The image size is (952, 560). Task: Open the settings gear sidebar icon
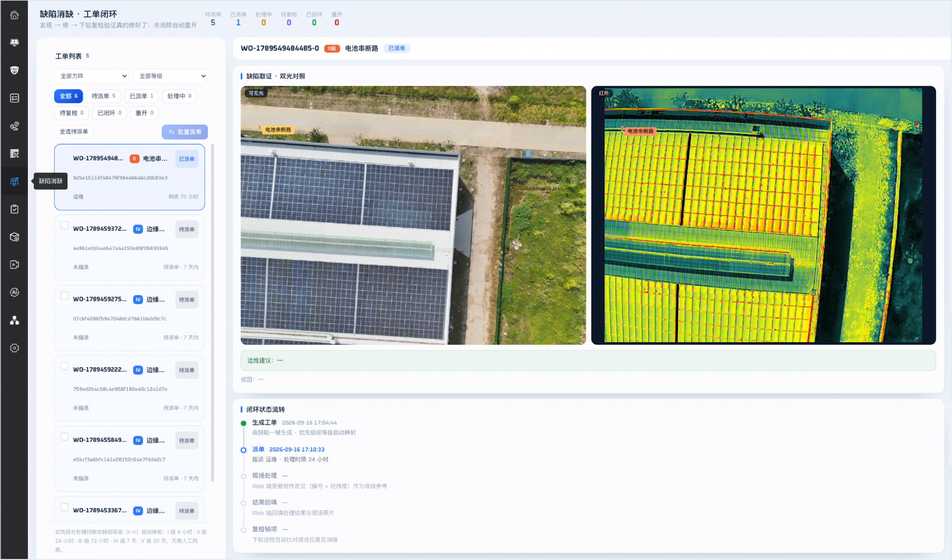15,348
